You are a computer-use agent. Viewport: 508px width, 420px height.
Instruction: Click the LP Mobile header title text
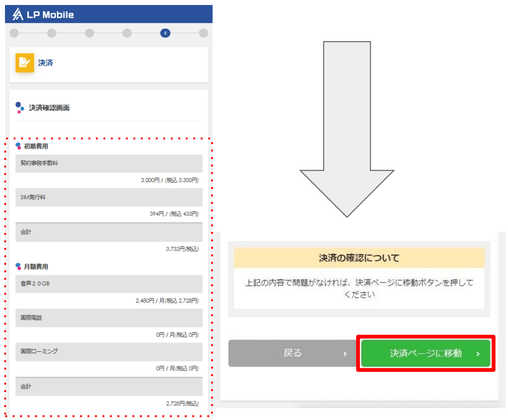(50, 15)
